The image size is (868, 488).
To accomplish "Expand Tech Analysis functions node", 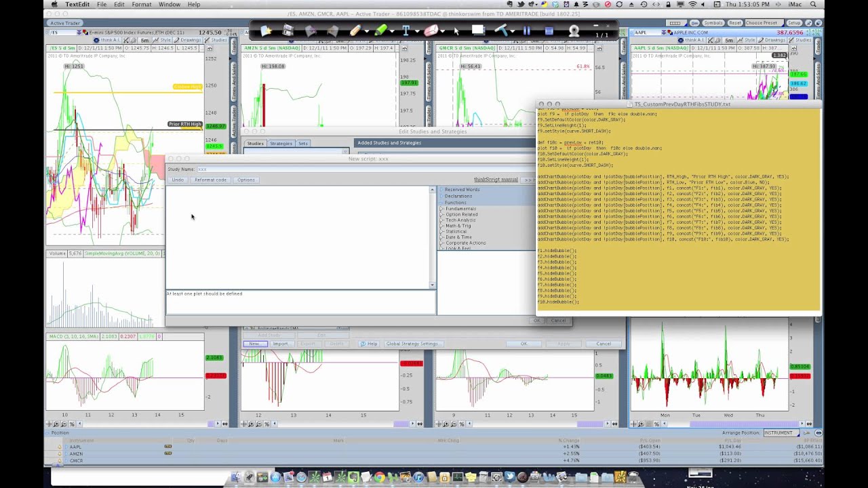I will click(x=442, y=220).
